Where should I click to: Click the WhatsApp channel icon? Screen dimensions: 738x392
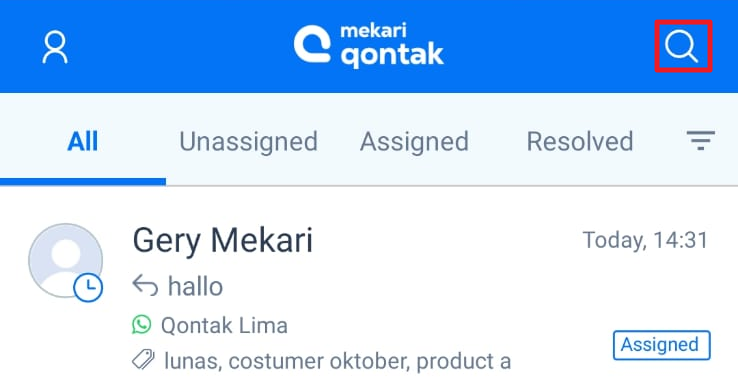click(x=142, y=325)
